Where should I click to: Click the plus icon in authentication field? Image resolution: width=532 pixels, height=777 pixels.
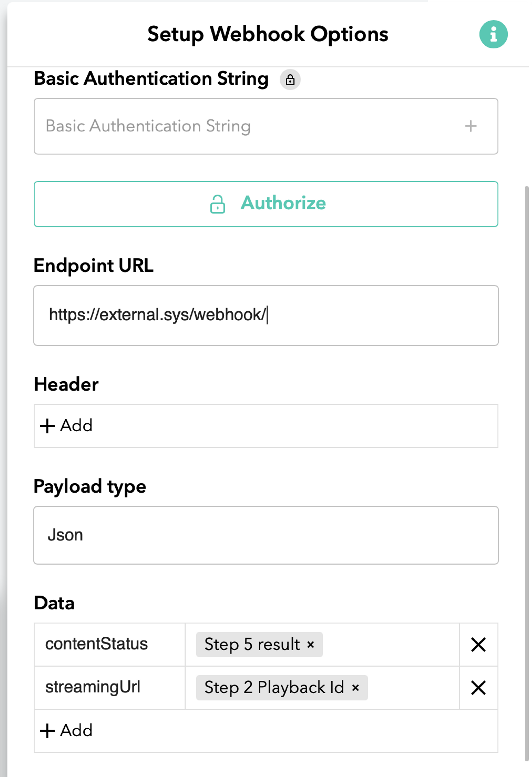pos(470,126)
